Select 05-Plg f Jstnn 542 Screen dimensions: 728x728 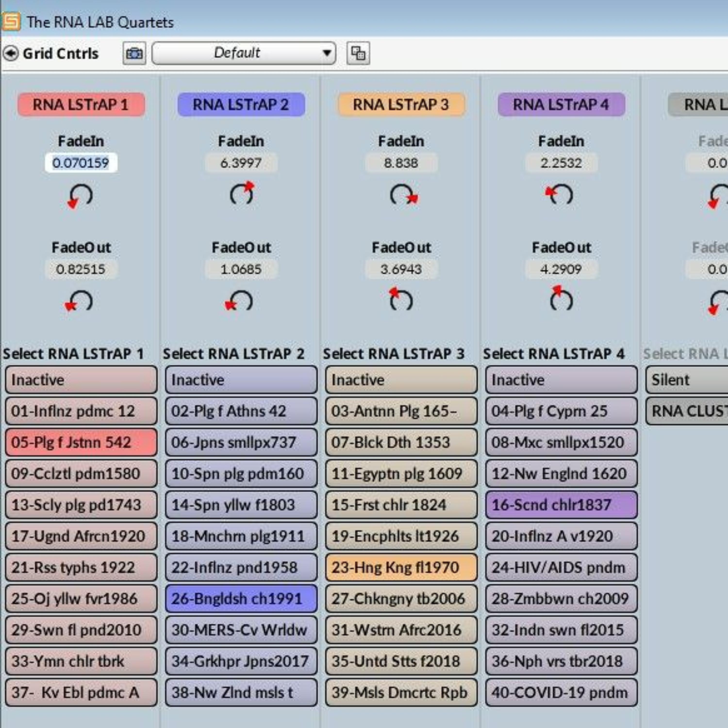pos(81,442)
